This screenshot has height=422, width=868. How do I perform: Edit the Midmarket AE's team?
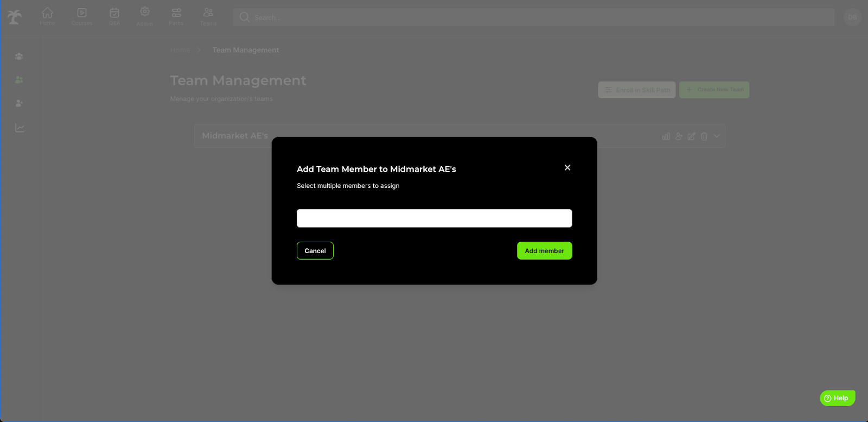tap(691, 136)
